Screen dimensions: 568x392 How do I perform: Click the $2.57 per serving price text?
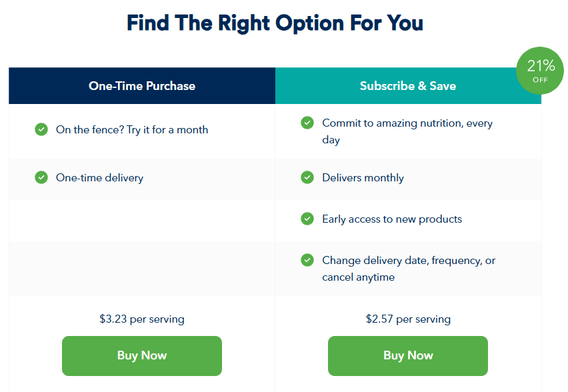[408, 319]
